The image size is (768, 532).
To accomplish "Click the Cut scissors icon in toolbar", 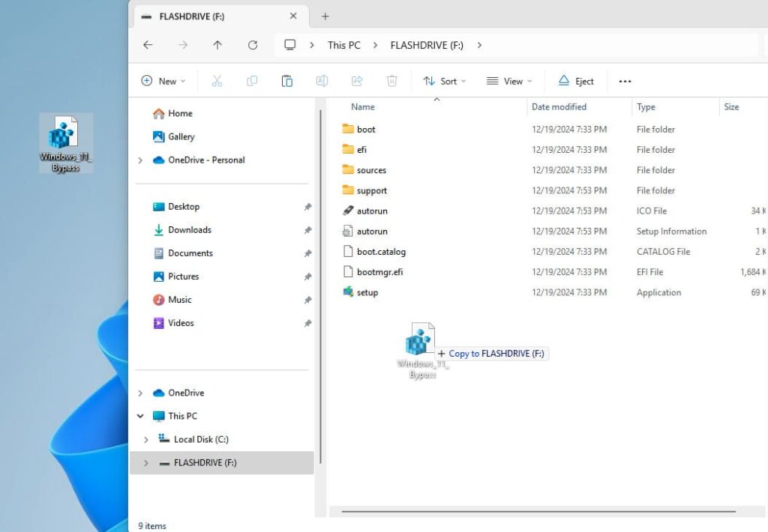I will [217, 81].
